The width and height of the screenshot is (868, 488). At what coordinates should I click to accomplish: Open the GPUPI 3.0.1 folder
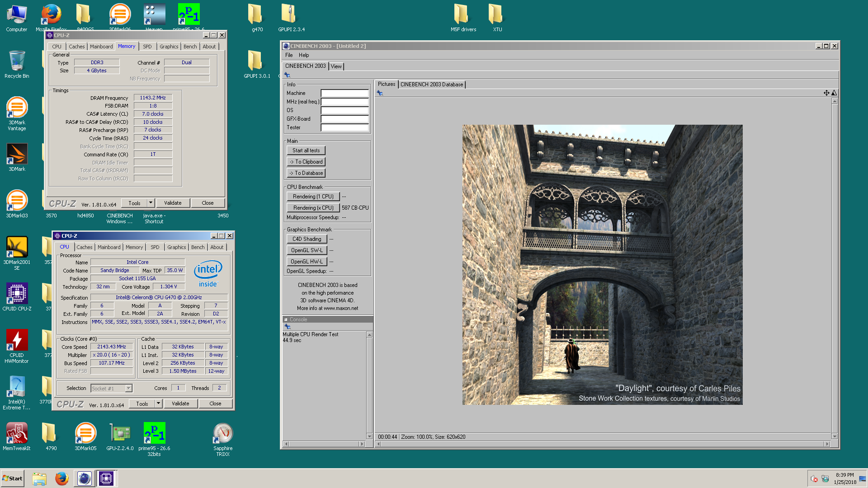coord(256,65)
